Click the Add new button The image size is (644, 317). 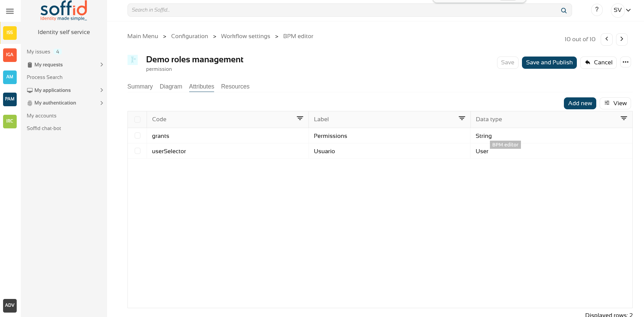(x=580, y=103)
